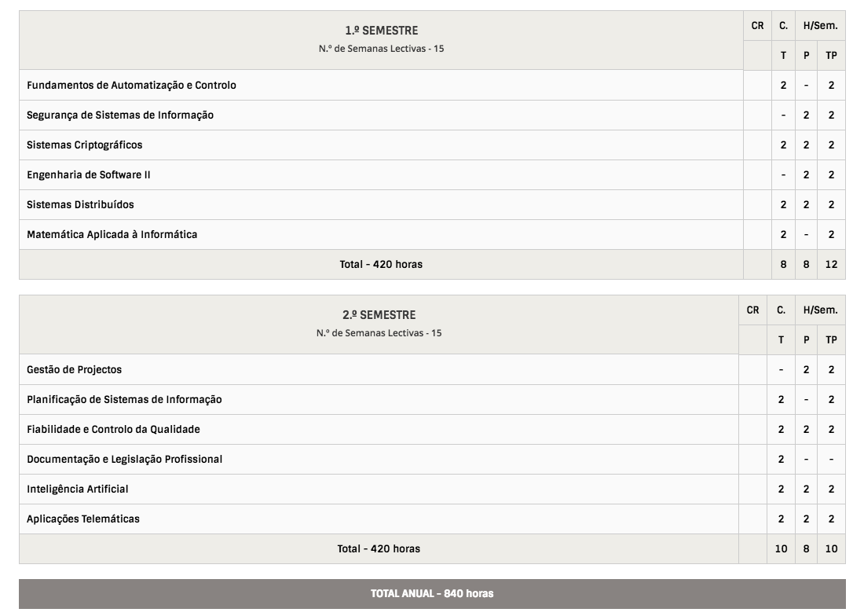The width and height of the screenshot is (864, 616).
Task: Select Inteligência Artificial course name
Action: 78,489
